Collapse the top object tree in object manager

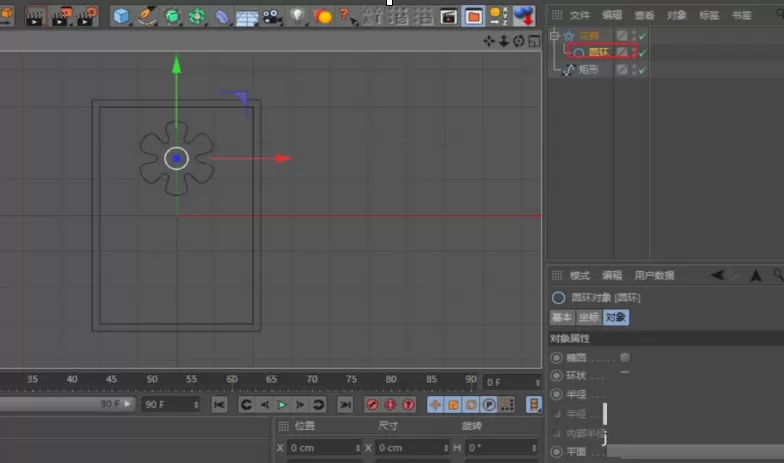(x=554, y=36)
